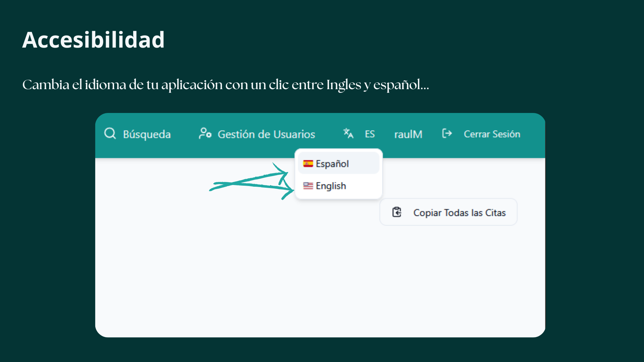Screen dimensions: 644x362
Task: Choose English in language menu
Action: pos(331,186)
